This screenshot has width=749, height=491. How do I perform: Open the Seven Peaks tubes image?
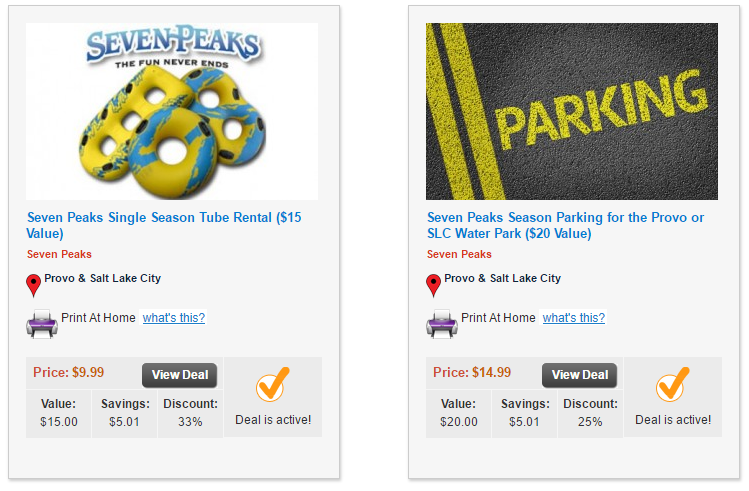pos(172,111)
